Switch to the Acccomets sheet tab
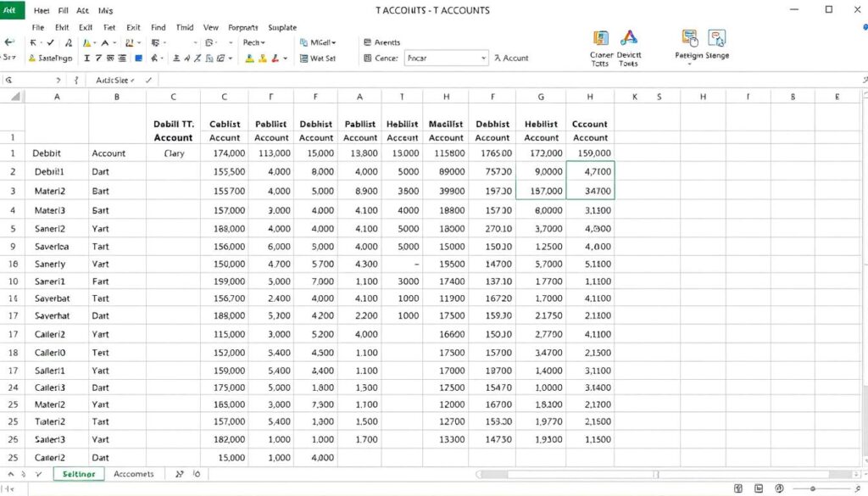The width and height of the screenshot is (868, 496). point(133,474)
